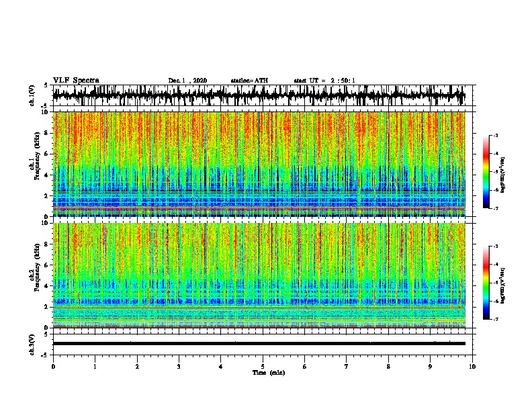Click time-axis tick label "10"

pos(472,367)
